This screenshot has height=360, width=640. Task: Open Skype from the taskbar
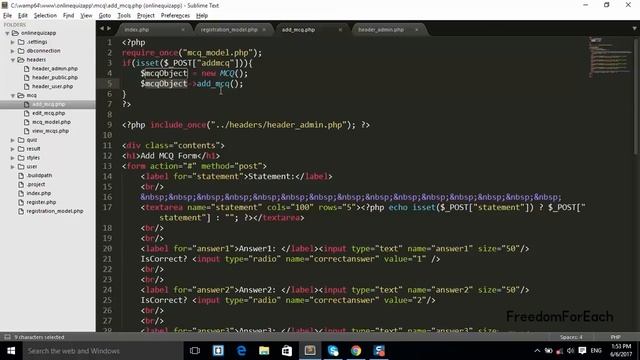point(333,351)
